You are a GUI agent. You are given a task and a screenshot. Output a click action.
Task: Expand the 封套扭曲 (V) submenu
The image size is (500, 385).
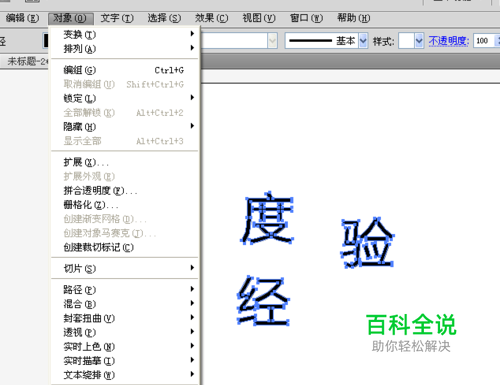(125, 318)
